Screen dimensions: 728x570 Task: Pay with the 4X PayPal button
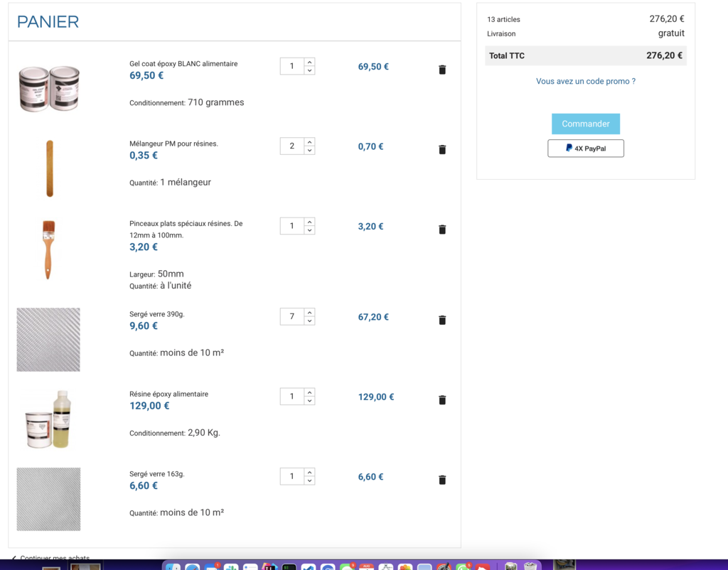586,149
